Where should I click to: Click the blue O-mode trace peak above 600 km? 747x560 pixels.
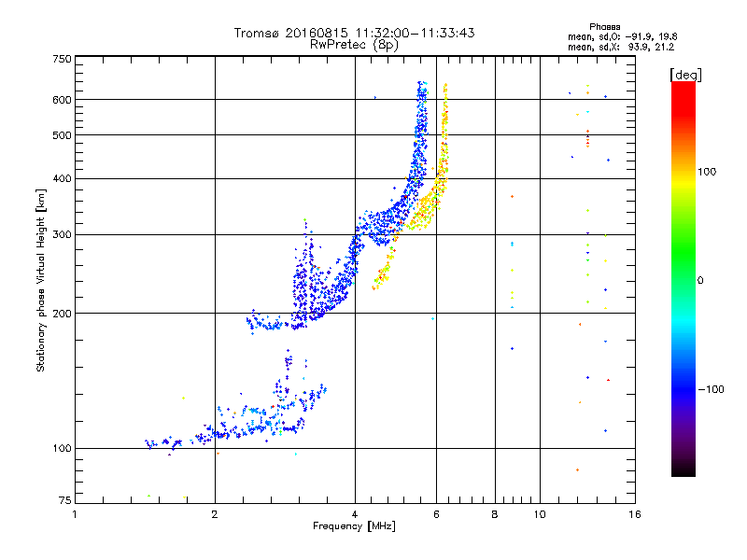pyautogui.click(x=422, y=91)
